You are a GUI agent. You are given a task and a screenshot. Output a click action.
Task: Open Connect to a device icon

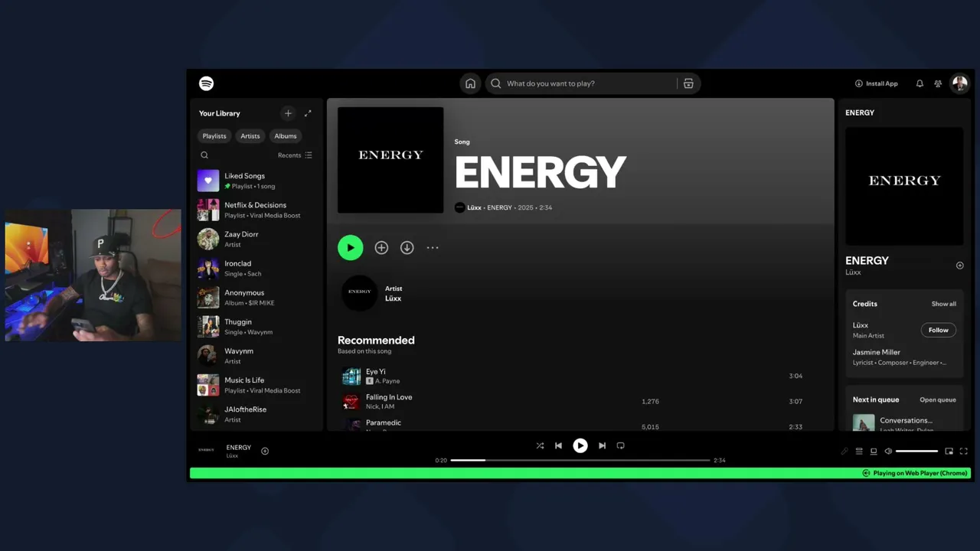click(874, 452)
